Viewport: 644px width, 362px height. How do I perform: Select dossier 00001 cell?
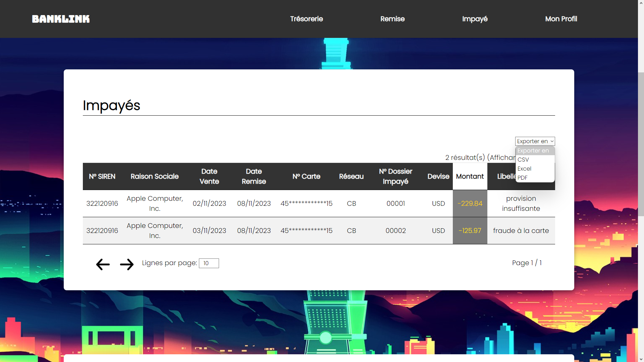395,203
